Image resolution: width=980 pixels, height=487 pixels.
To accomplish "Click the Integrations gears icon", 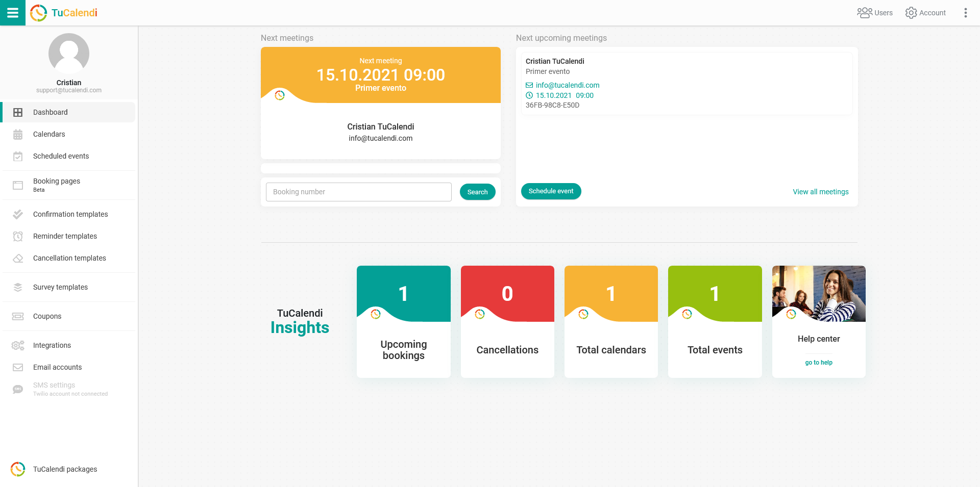I will 18,345.
